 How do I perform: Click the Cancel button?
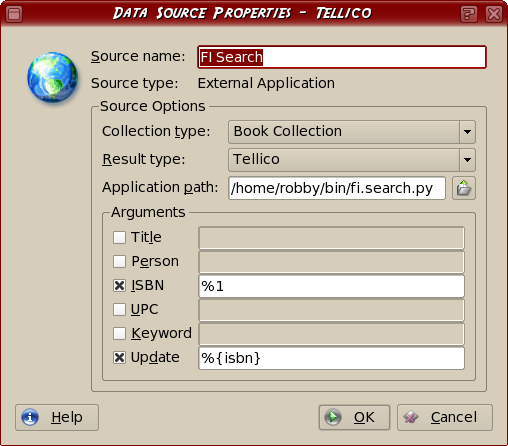[x=445, y=417]
